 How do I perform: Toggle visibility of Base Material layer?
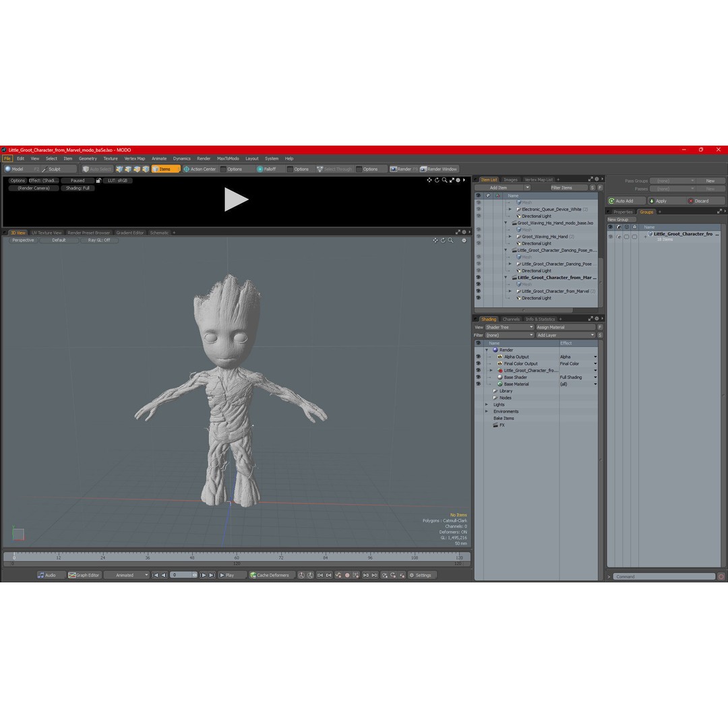pyautogui.click(x=478, y=384)
